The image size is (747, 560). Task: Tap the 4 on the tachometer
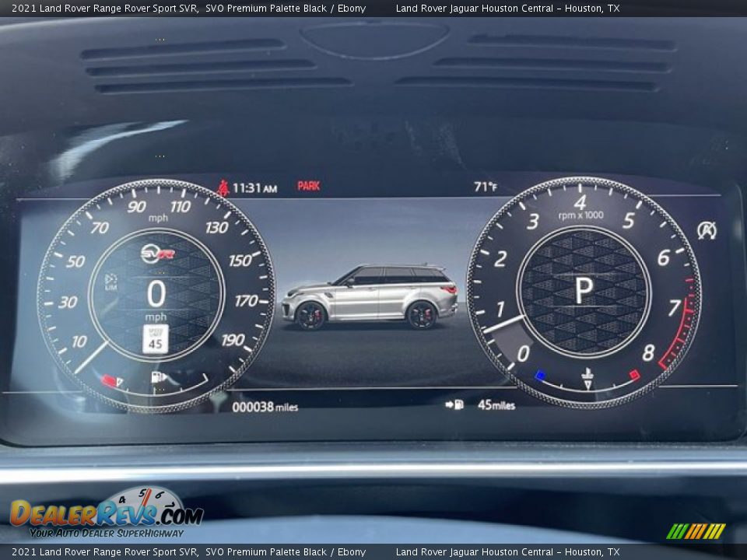tap(580, 203)
